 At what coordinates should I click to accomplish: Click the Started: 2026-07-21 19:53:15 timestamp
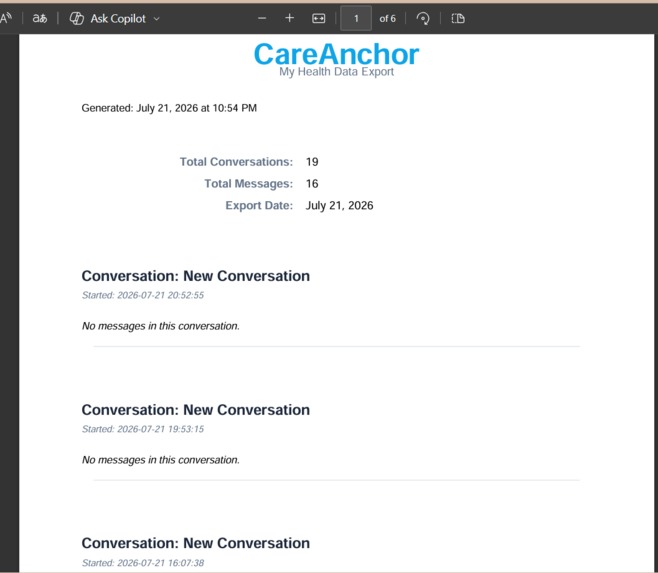[x=143, y=429]
